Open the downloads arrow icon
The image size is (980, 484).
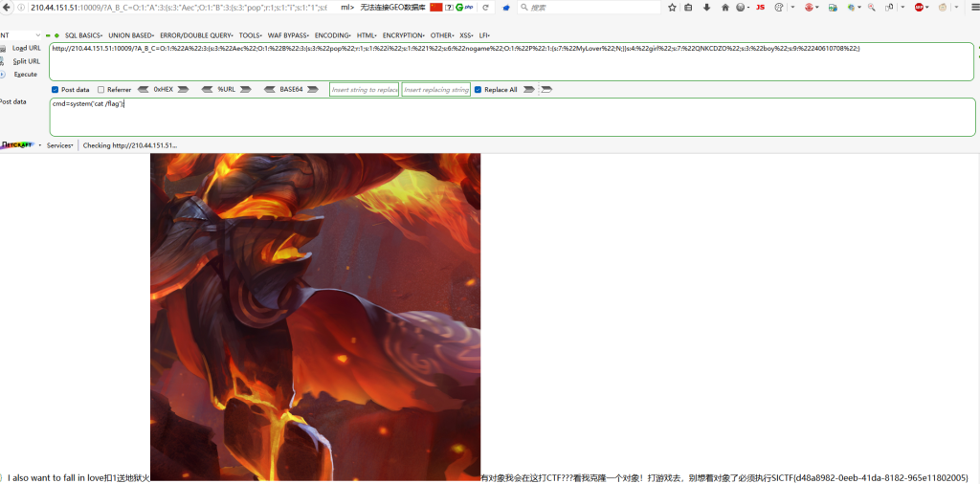(x=706, y=7)
